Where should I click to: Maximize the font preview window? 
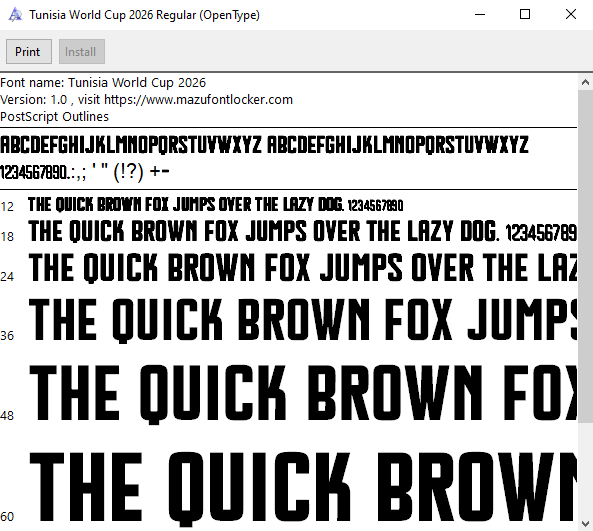[x=525, y=15]
